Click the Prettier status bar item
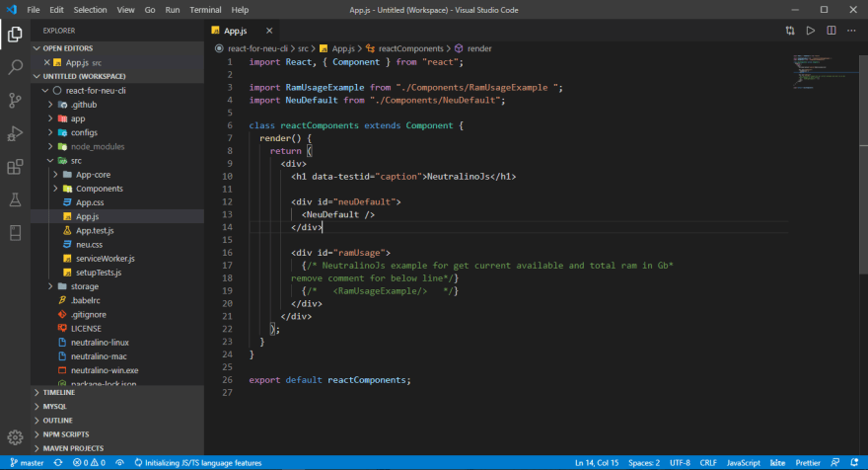 tap(808, 463)
